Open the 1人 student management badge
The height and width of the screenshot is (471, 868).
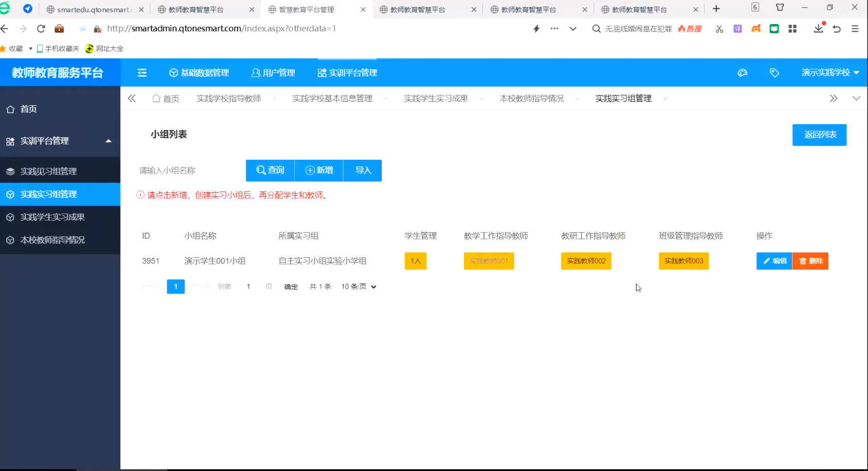click(415, 261)
